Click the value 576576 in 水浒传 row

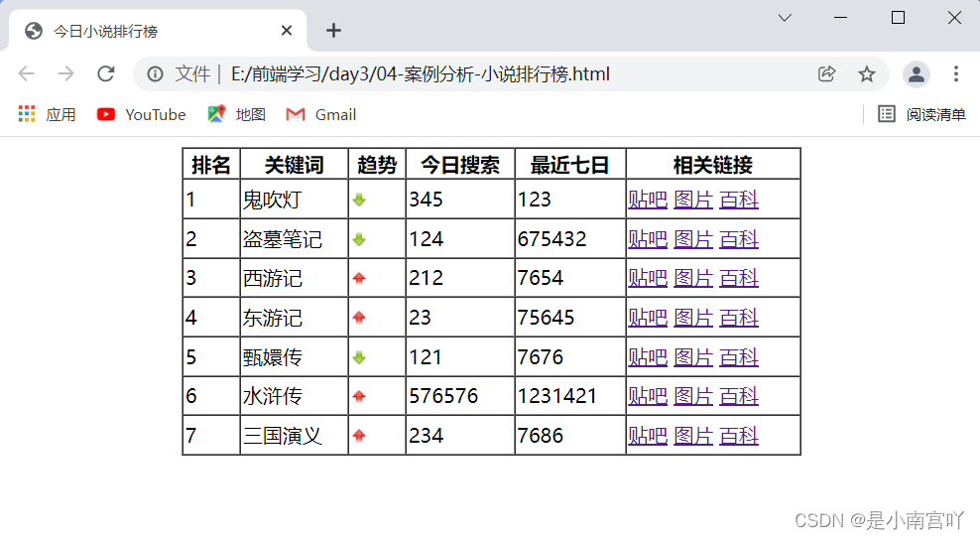443,396
